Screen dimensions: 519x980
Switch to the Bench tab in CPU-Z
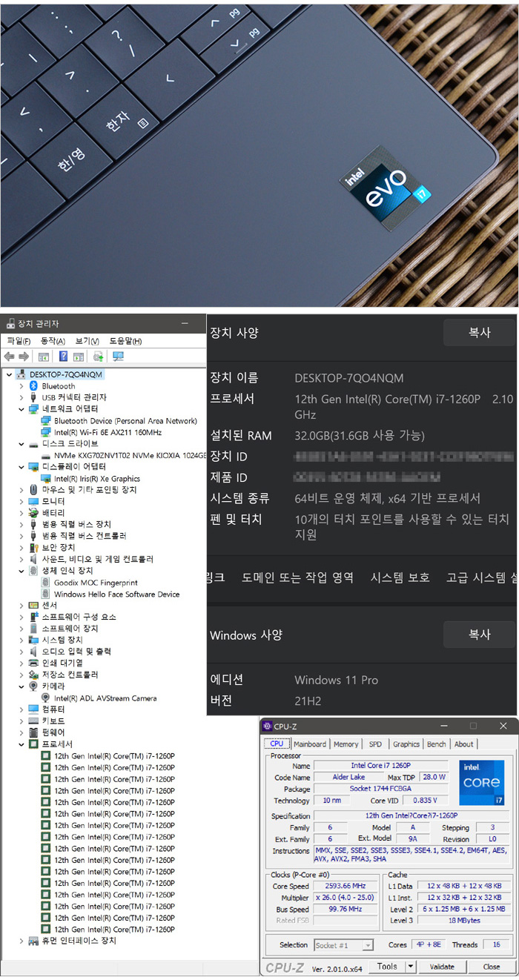[x=437, y=744]
